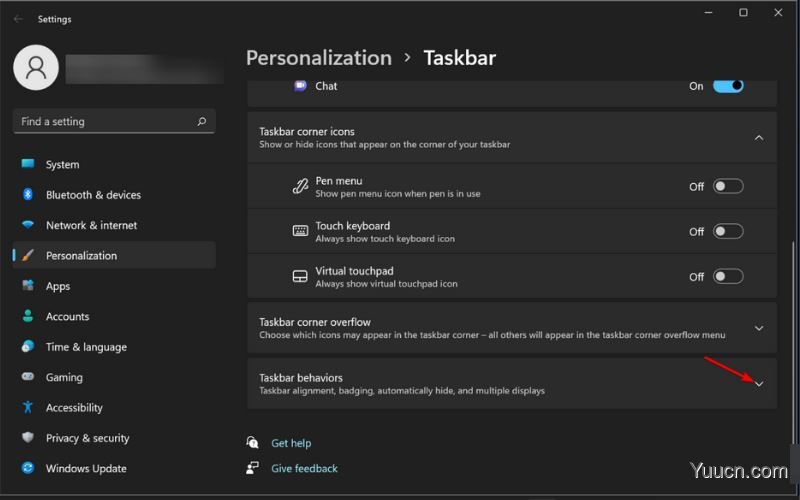This screenshot has width=800, height=500.
Task: Click the Pen menu icon
Action: 300,186
